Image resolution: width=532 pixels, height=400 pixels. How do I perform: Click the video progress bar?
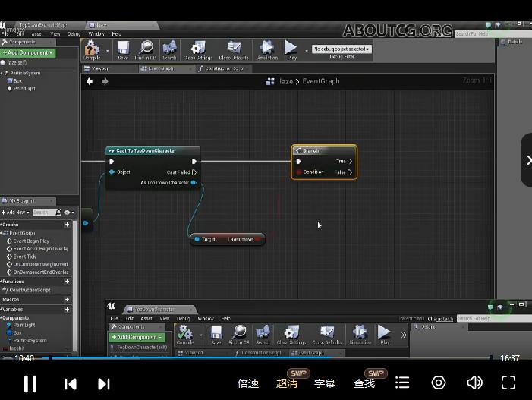(266, 357)
